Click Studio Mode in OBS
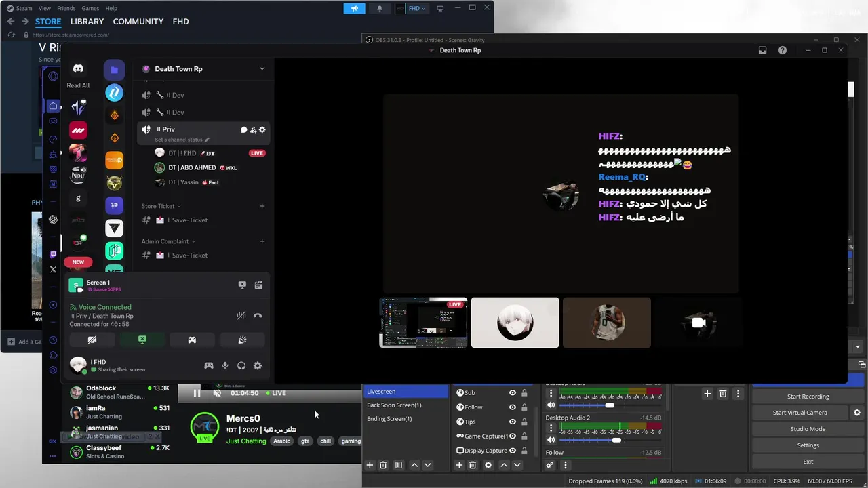The image size is (868, 488). coord(808,429)
